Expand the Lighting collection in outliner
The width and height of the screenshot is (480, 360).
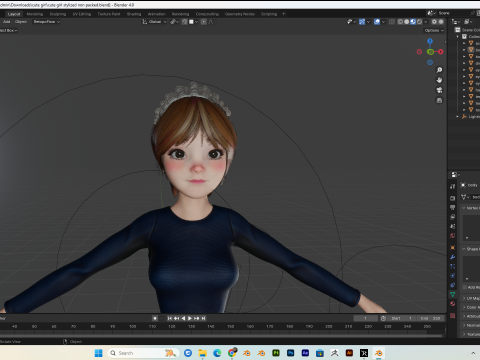tap(458, 117)
